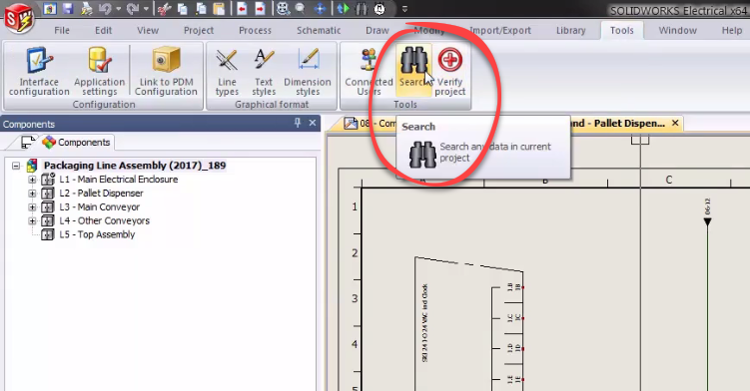Open Connected Users tool
The height and width of the screenshot is (391, 750).
pyautogui.click(x=369, y=72)
